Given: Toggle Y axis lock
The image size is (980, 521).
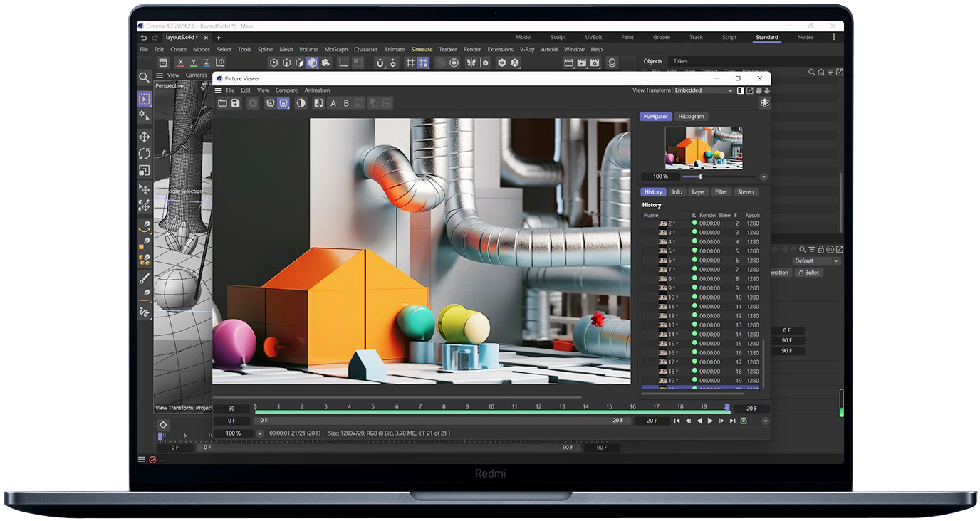Looking at the screenshot, I should pos(194,63).
